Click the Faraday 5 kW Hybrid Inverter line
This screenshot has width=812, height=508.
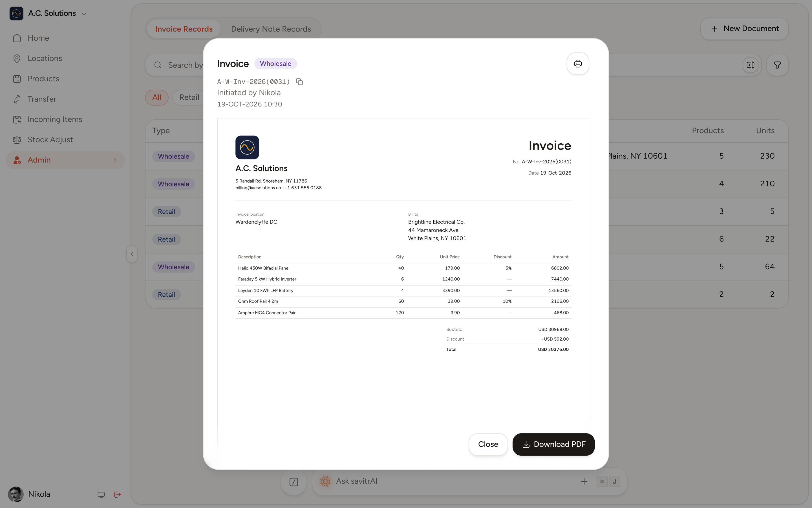tap(403, 279)
